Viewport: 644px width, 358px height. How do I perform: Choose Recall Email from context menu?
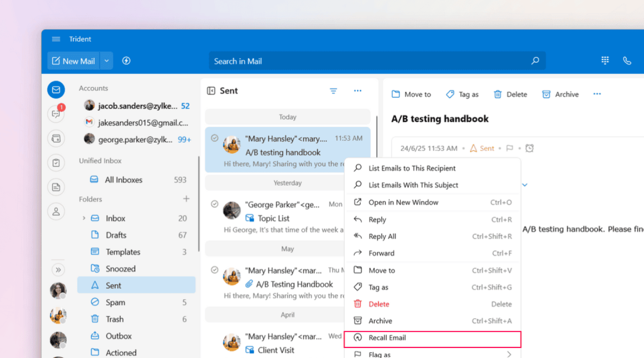432,339
